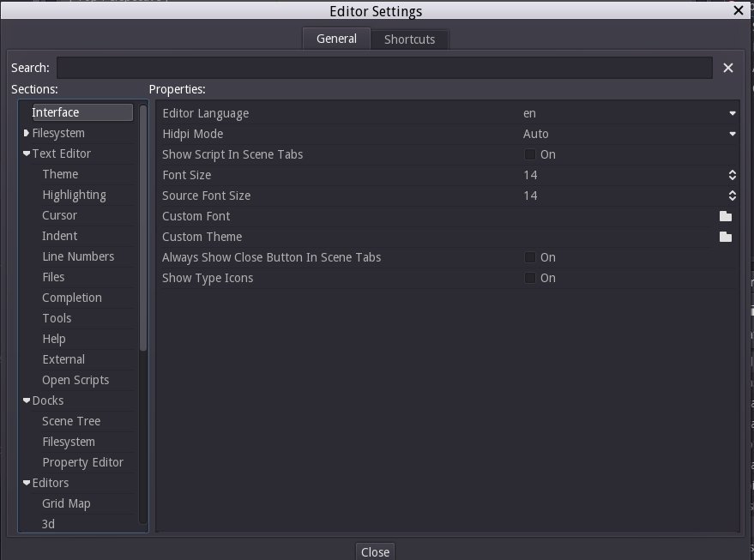Click the Close button
754x560 pixels.
tap(375, 551)
